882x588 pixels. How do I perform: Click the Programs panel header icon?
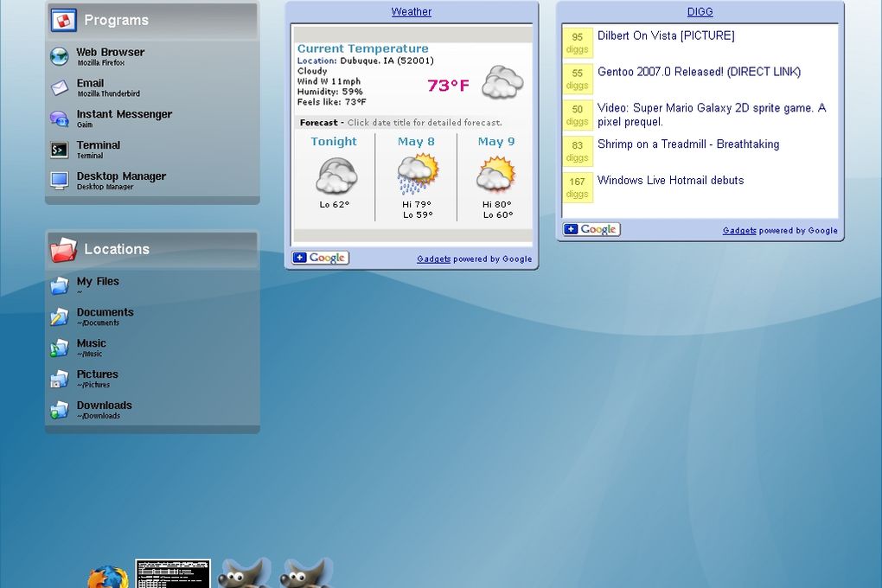click(64, 20)
